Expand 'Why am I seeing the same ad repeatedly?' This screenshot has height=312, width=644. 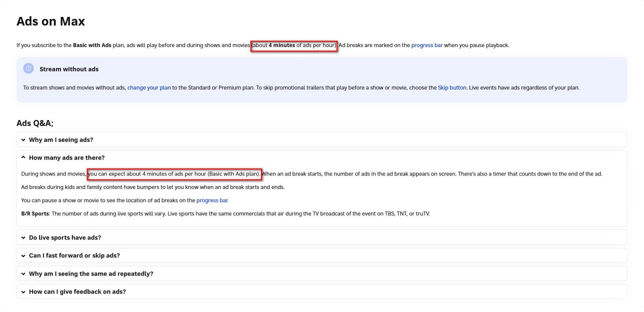pyautogui.click(x=91, y=274)
